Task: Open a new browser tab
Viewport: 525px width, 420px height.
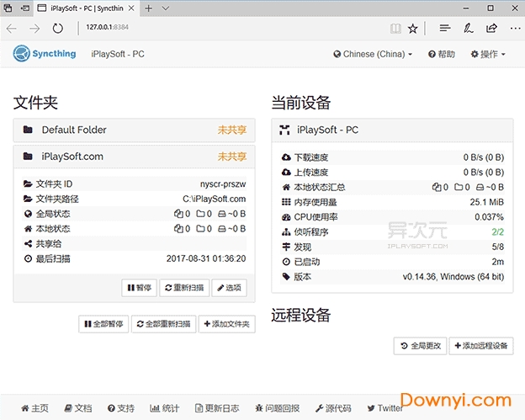Action: click(x=149, y=8)
